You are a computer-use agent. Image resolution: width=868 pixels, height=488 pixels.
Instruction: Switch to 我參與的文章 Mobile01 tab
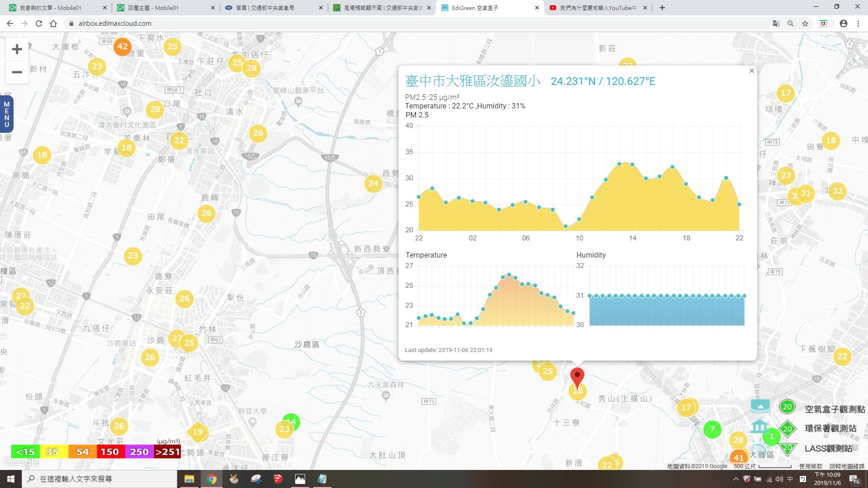[x=57, y=8]
